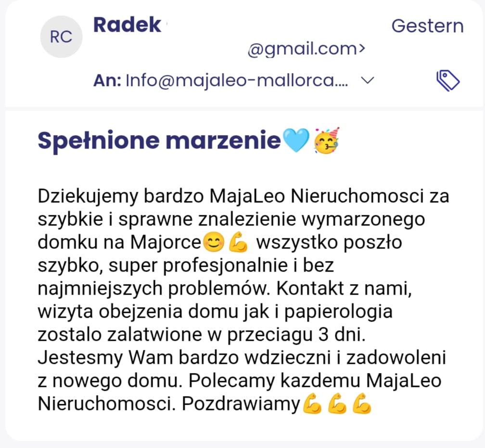Screen dimensions: 485x448
Task: Click the Gestern date label
Action: coord(427,26)
